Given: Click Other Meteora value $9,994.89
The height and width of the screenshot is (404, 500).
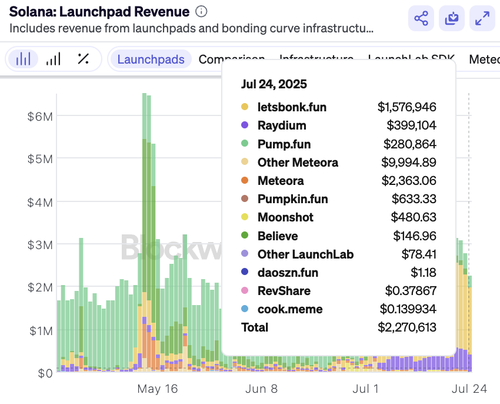Looking at the screenshot, I should tap(409, 162).
